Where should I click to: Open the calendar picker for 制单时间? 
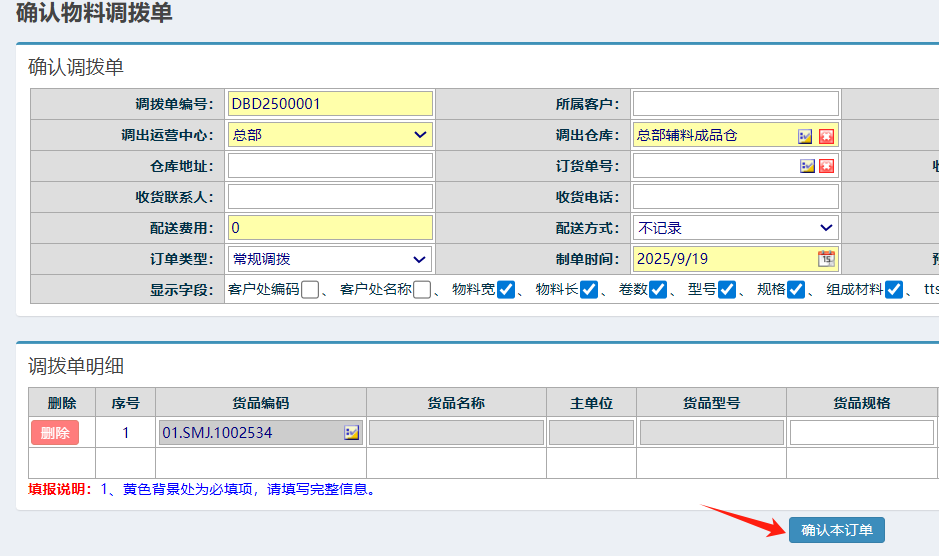(826, 259)
